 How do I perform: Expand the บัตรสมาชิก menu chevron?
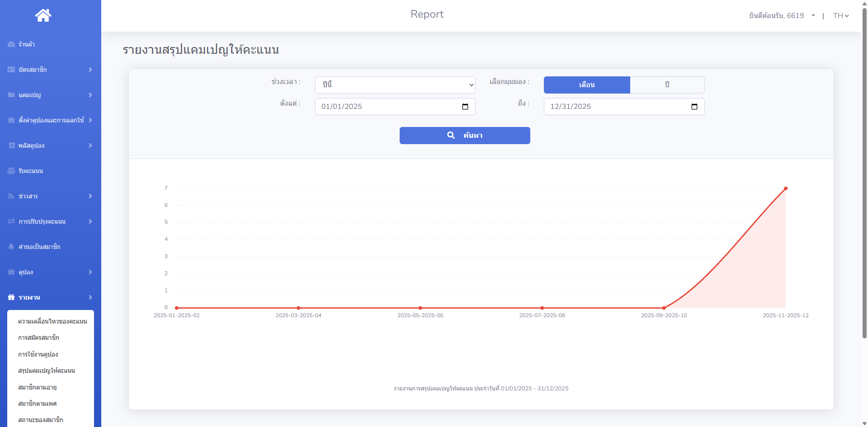pyautogui.click(x=90, y=70)
